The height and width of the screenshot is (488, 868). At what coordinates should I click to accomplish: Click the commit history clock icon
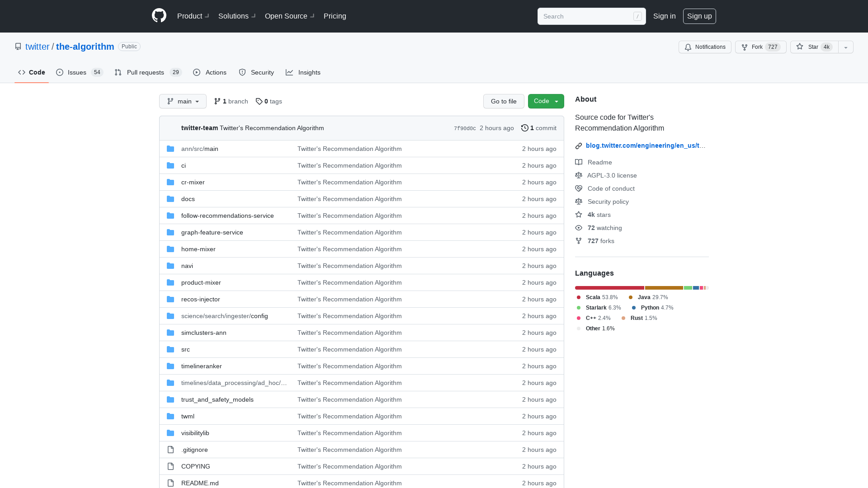click(525, 128)
